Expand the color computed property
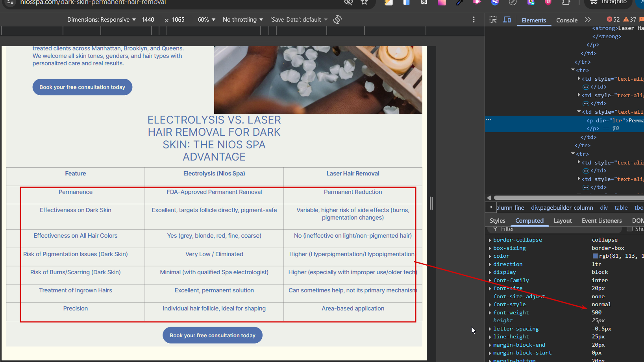Screen dimensions: 644x362 490,256
